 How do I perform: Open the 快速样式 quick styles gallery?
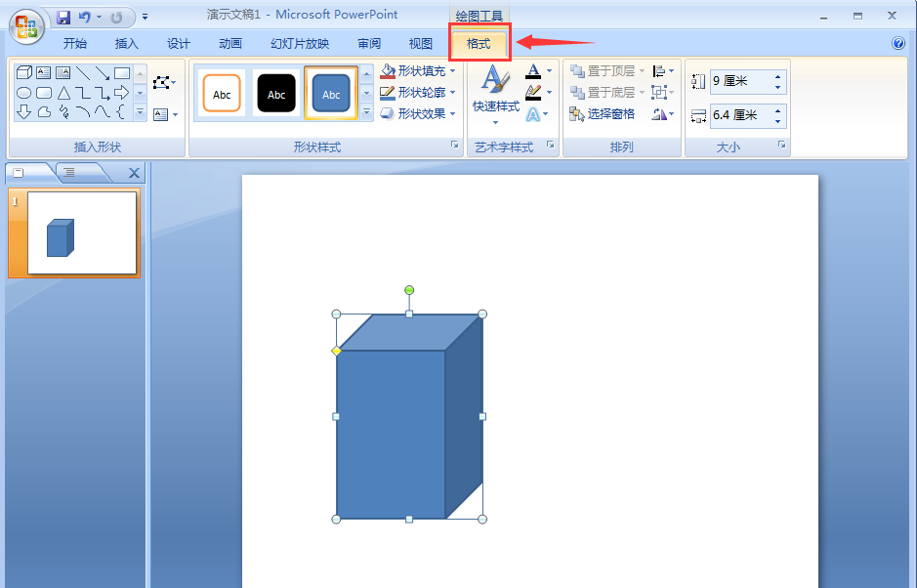pos(495,94)
